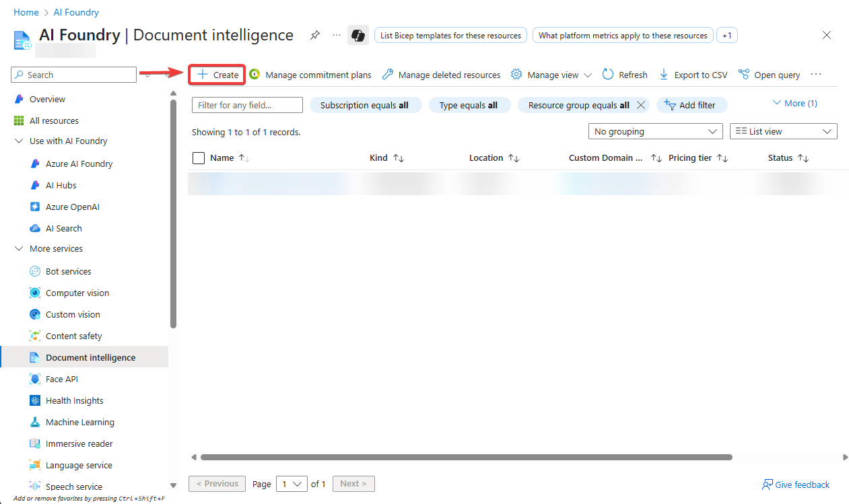Open Overview in the sidebar

pos(47,99)
